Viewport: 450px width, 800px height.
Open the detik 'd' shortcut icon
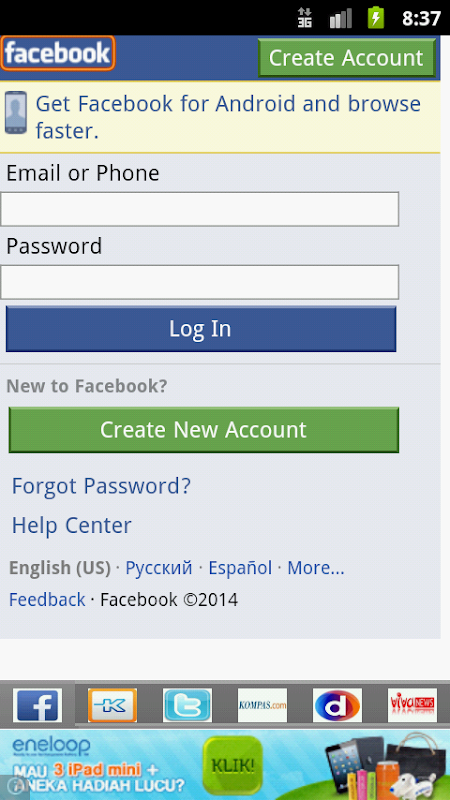(337, 705)
